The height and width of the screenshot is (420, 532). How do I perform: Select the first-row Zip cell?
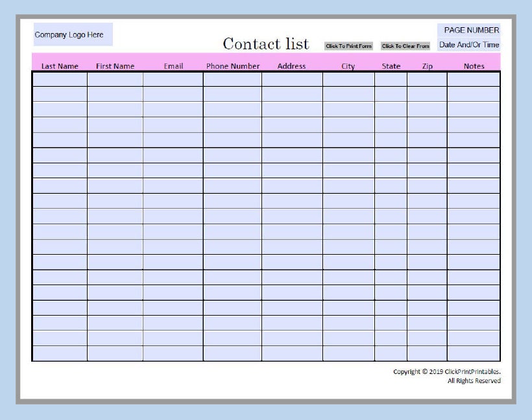click(427, 79)
